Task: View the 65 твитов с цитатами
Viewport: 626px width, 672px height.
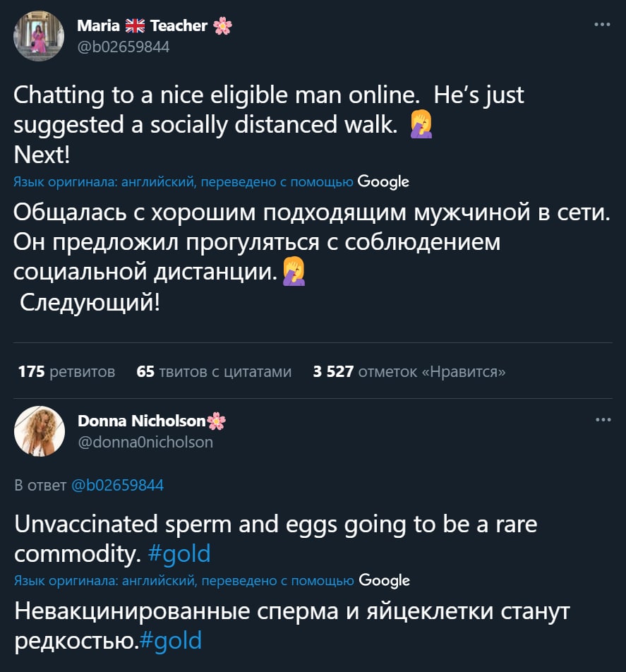Action: [x=214, y=371]
